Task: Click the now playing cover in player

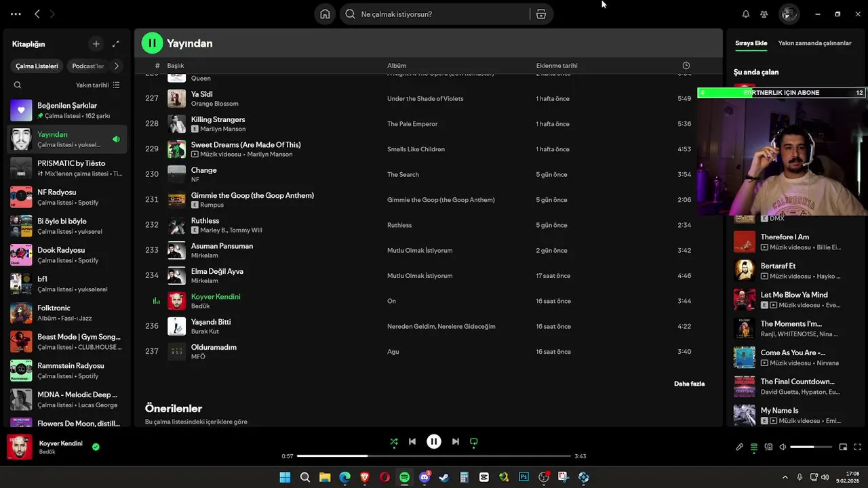Action: point(19,447)
